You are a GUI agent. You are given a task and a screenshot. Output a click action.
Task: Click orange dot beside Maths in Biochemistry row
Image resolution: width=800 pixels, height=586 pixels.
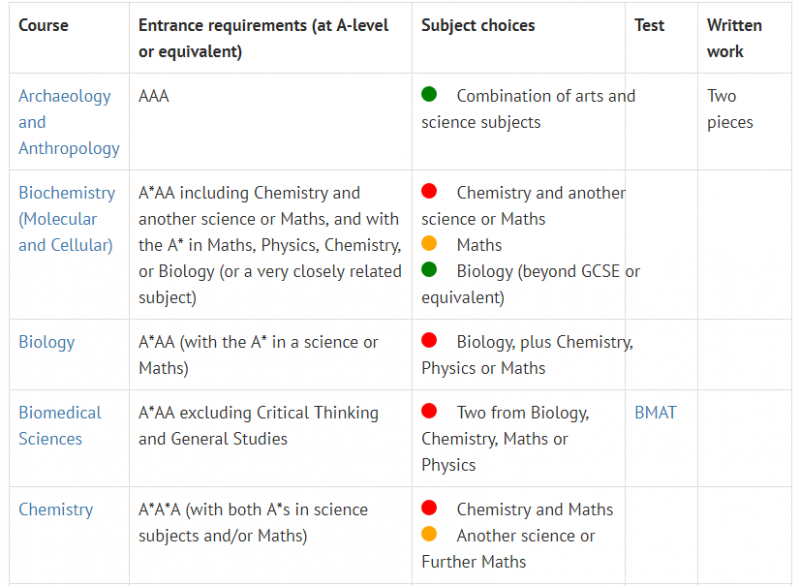click(x=429, y=243)
